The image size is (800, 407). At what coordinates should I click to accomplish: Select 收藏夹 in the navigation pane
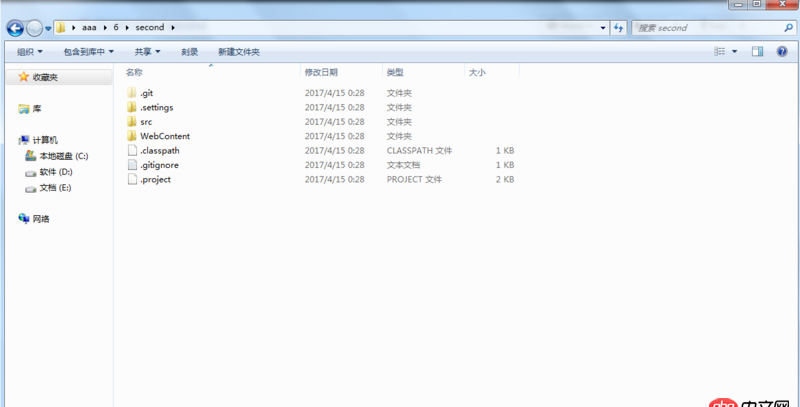click(45, 77)
